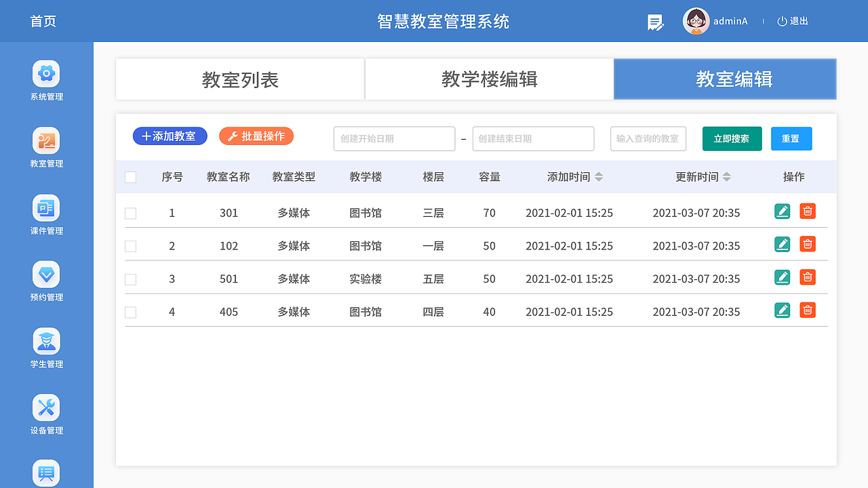Click the 三层 floor cell
This screenshot has width=868, height=488.
point(433,213)
